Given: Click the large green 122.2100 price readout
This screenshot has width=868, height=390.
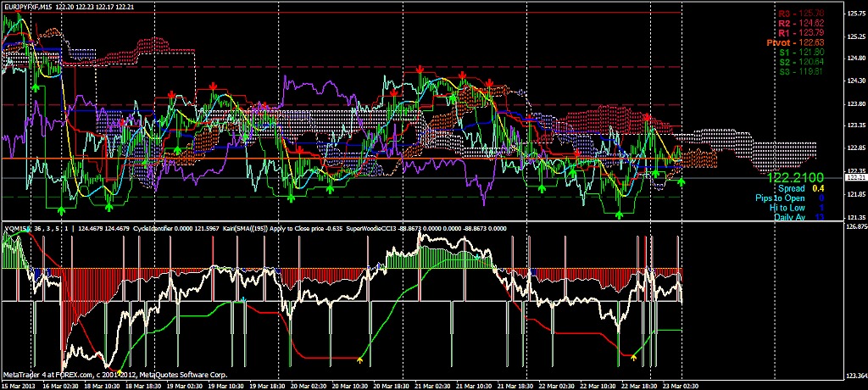Looking at the screenshot, I should pyautogui.click(x=796, y=178).
